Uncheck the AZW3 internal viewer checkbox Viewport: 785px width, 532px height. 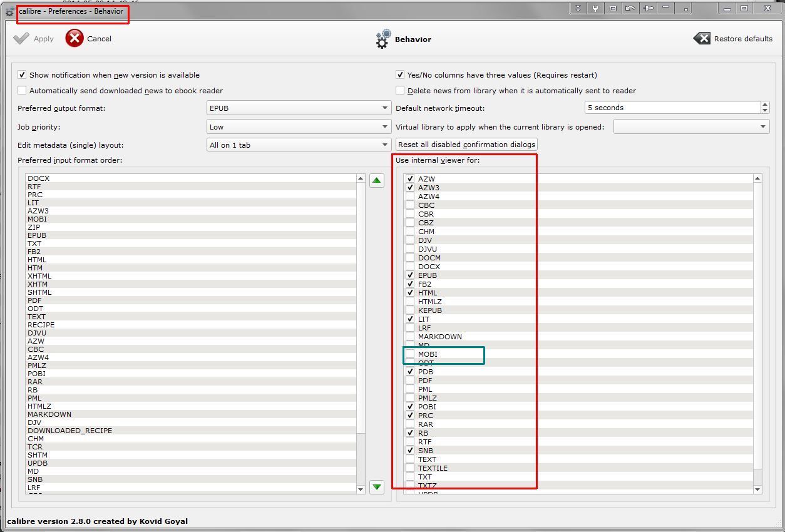(410, 188)
